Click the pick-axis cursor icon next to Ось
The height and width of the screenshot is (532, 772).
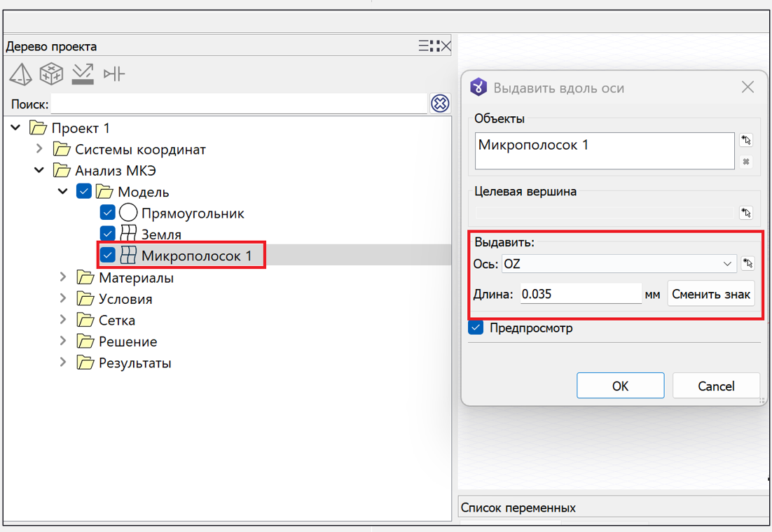click(x=747, y=264)
